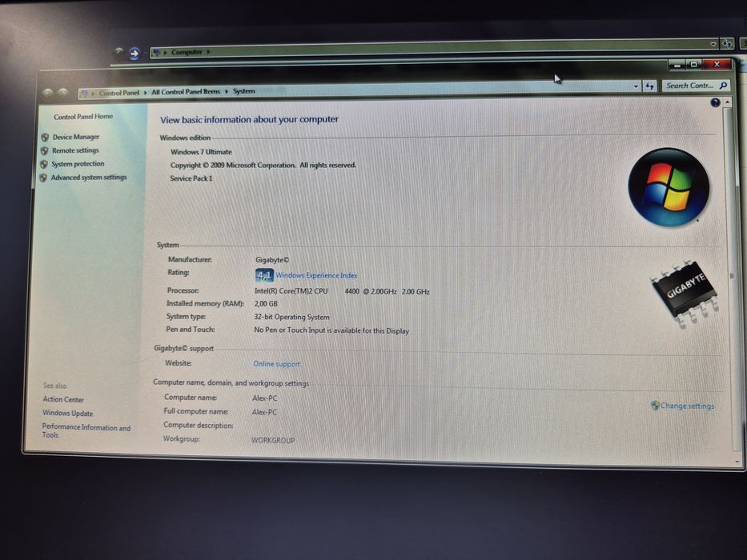Select the '32-bit Operating System' text

(x=291, y=317)
